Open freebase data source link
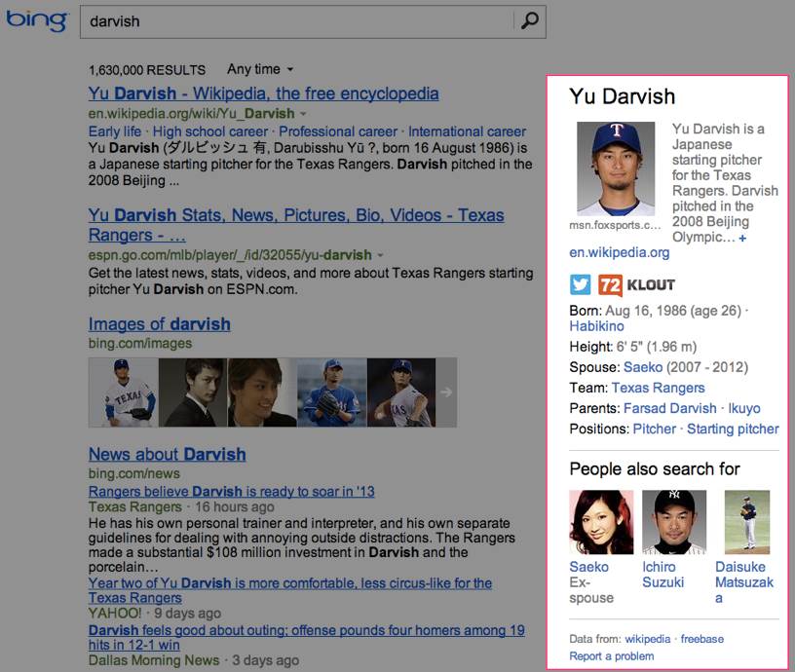Viewport: 795px width, 672px height. (x=701, y=639)
